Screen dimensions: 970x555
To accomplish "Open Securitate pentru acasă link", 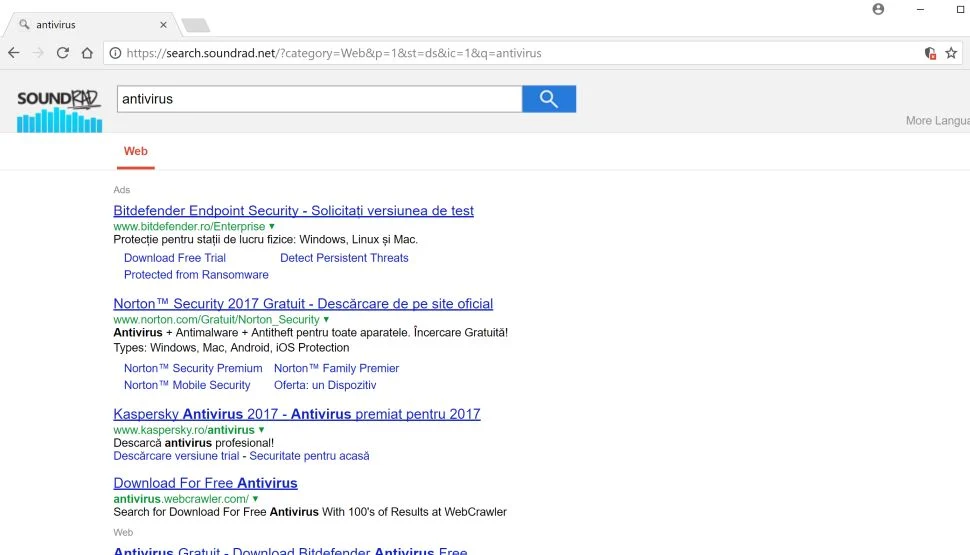I will (x=309, y=456).
